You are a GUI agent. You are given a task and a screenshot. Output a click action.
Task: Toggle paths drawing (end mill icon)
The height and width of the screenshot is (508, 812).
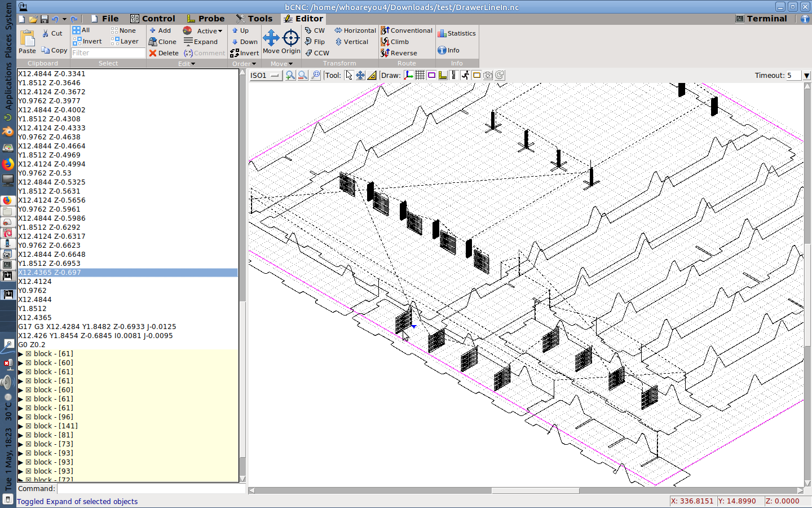click(454, 75)
